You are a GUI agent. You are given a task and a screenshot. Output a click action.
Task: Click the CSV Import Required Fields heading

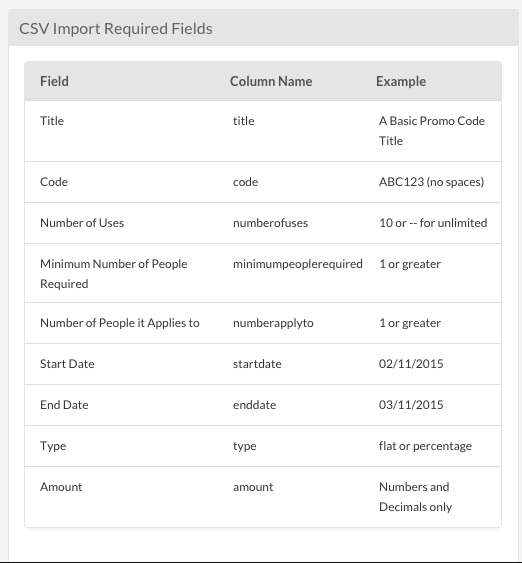pos(116,29)
